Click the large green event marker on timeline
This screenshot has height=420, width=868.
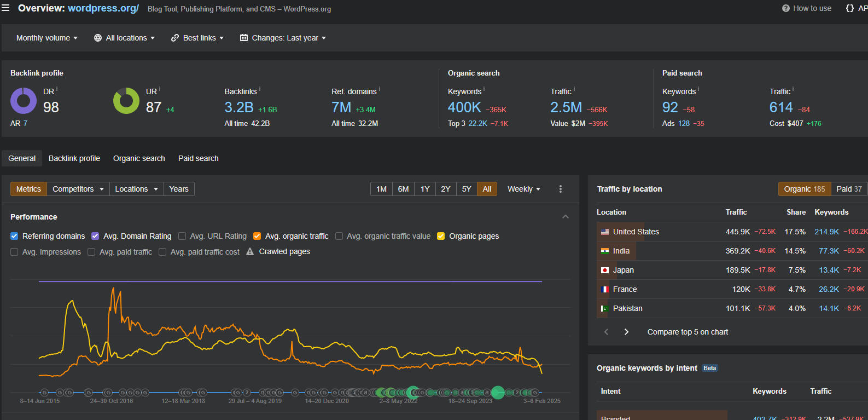click(x=498, y=392)
